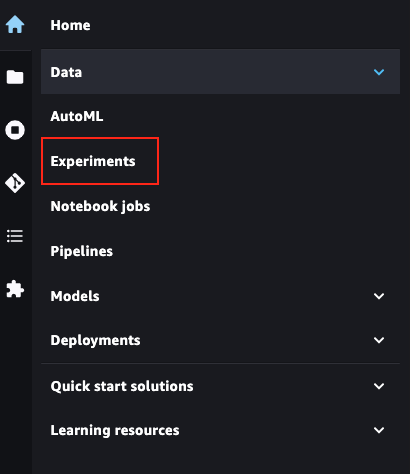Expand the Models section chevron
The width and height of the screenshot is (410, 474).
379,296
